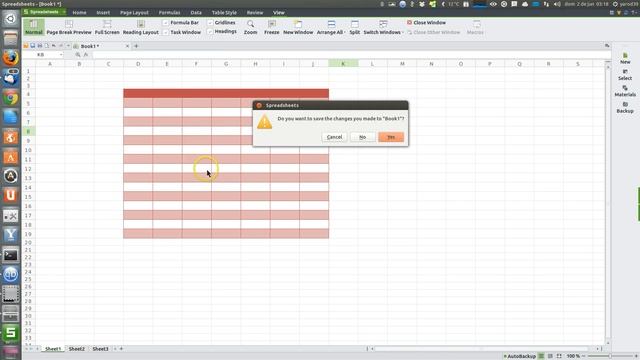Click the Freeze panes icon

coord(271,27)
